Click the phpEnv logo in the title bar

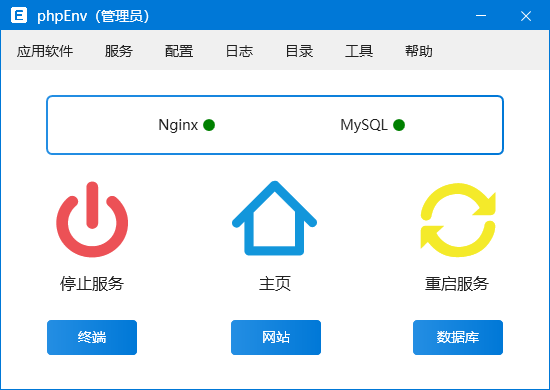19,15
